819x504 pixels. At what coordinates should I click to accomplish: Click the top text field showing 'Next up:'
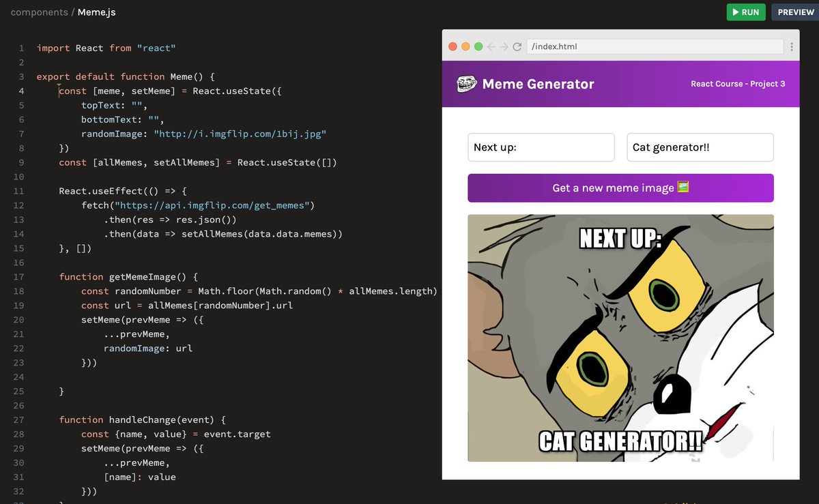tap(541, 147)
